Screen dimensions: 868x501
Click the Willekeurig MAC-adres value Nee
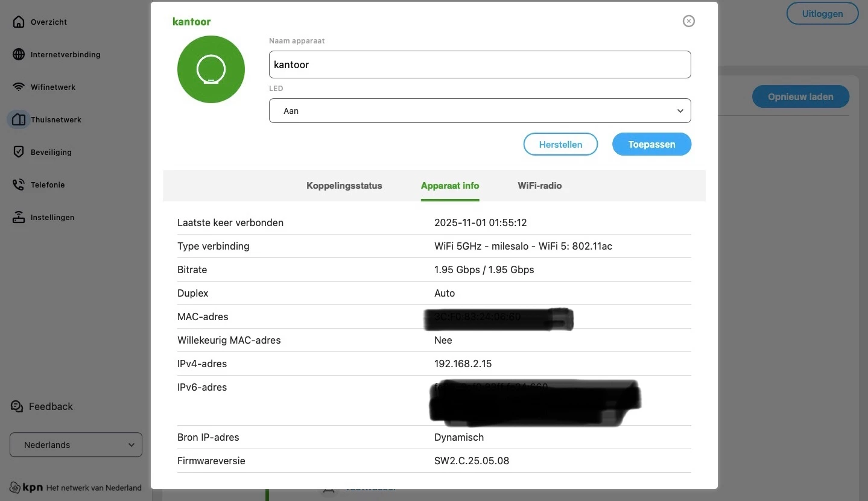tap(443, 340)
